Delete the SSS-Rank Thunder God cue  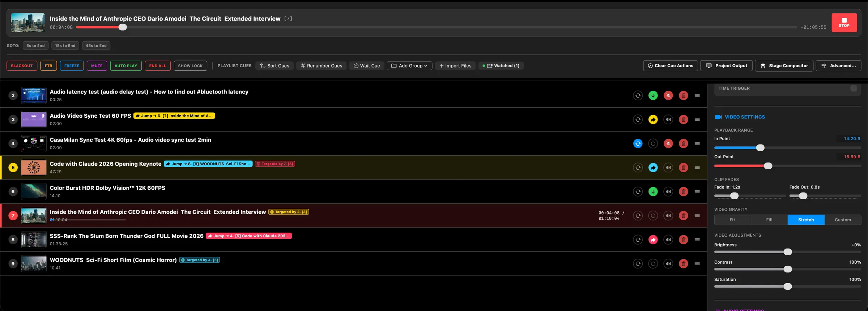684,239
